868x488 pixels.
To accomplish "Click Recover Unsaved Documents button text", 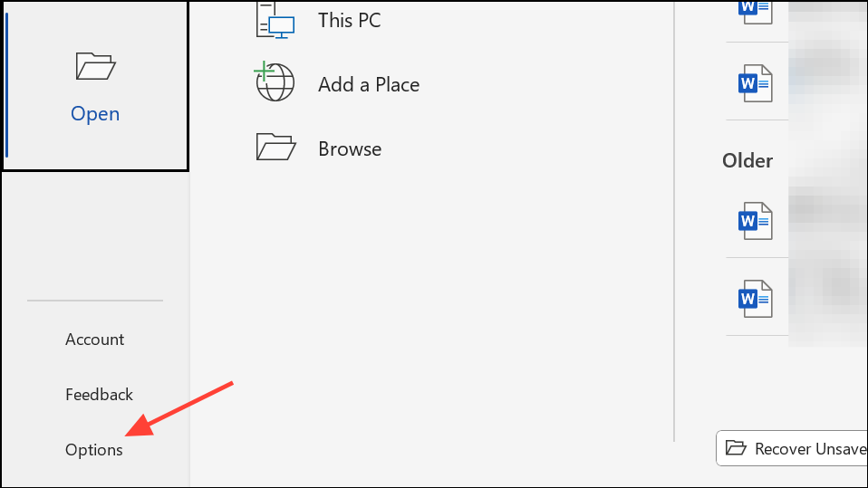I will pos(810,449).
